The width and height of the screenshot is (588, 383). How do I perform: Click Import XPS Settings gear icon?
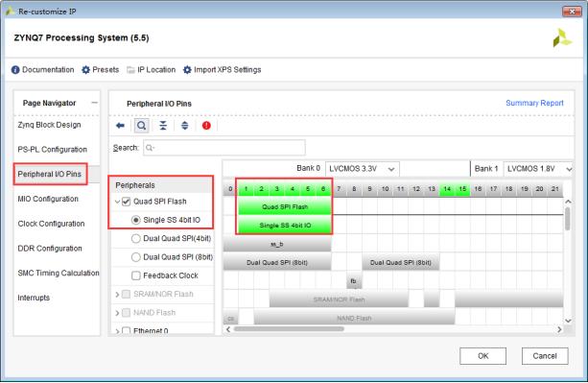[187, 70]
